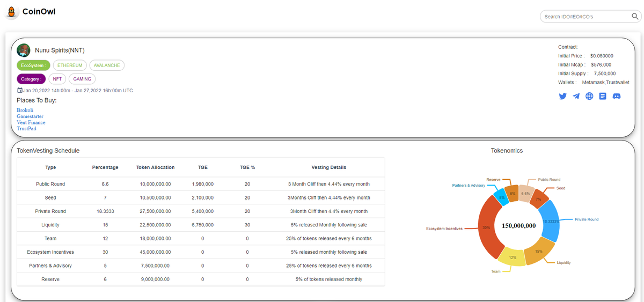Click the purple Category label pill
Viewport: 644px width, 302px height.
click(31, 79)
